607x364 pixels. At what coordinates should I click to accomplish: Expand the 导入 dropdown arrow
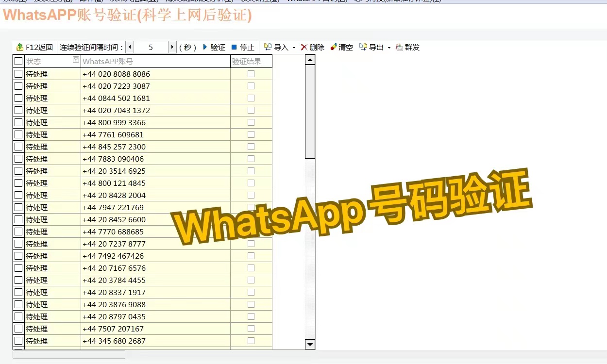(294, 48)
